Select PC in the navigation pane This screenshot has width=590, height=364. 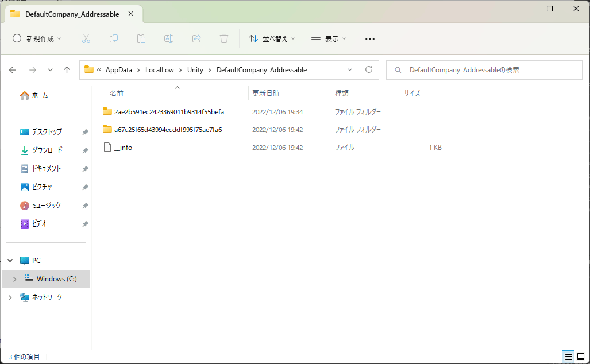point(36,260)
